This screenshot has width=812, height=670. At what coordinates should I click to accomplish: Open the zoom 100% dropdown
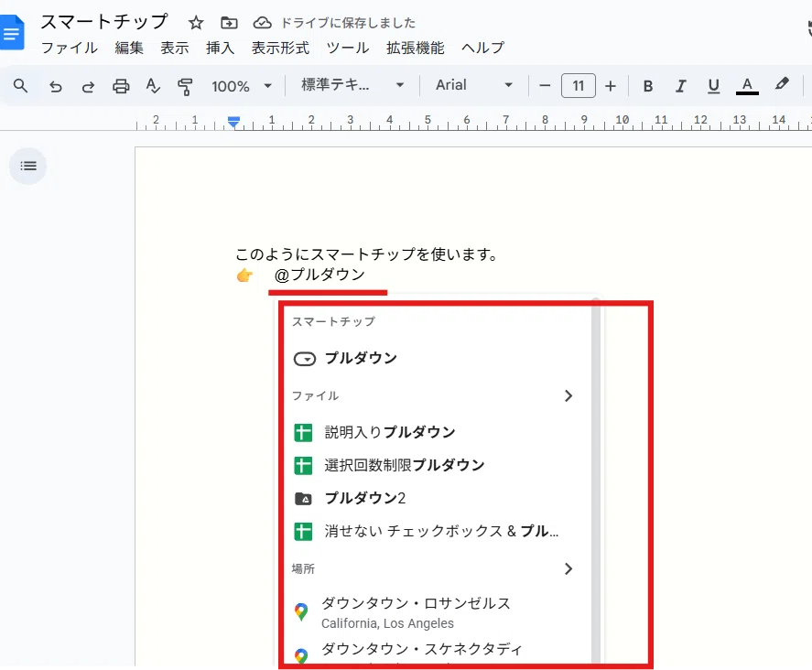tap(241, 86)
